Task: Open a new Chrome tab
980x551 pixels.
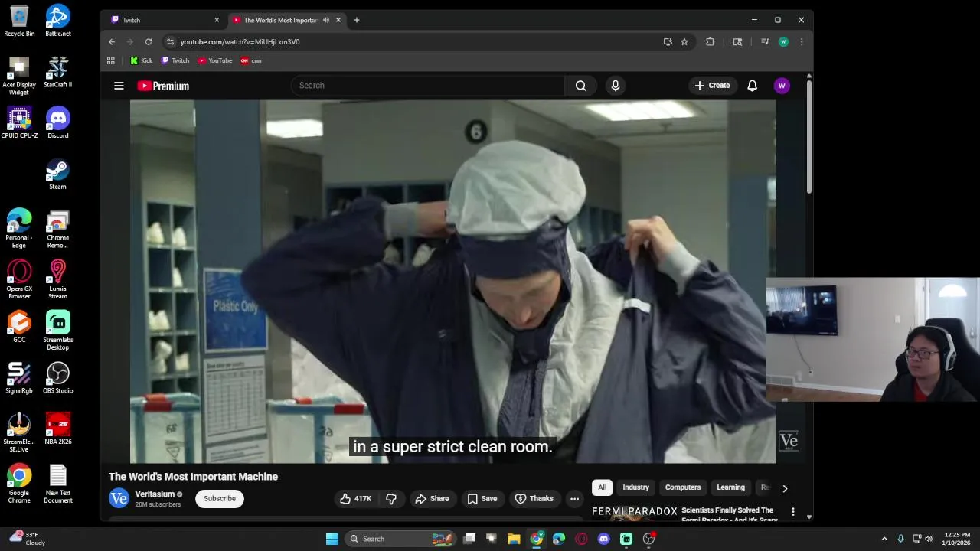Action: pos(356,20)
